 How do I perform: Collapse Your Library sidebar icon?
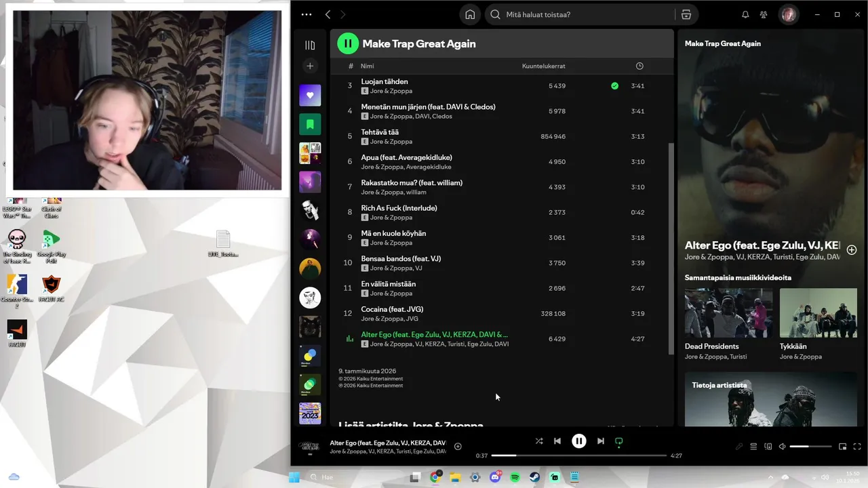(x=310, y=45)
